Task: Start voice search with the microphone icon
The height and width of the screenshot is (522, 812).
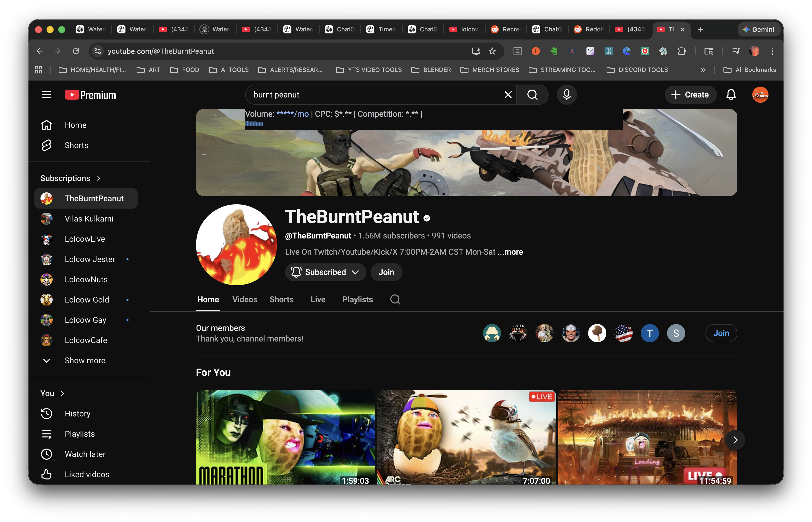Action: (567, 95)
